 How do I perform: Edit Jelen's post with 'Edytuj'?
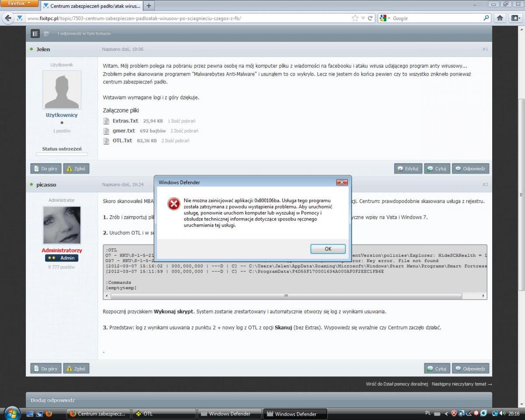tap(408, 169)
